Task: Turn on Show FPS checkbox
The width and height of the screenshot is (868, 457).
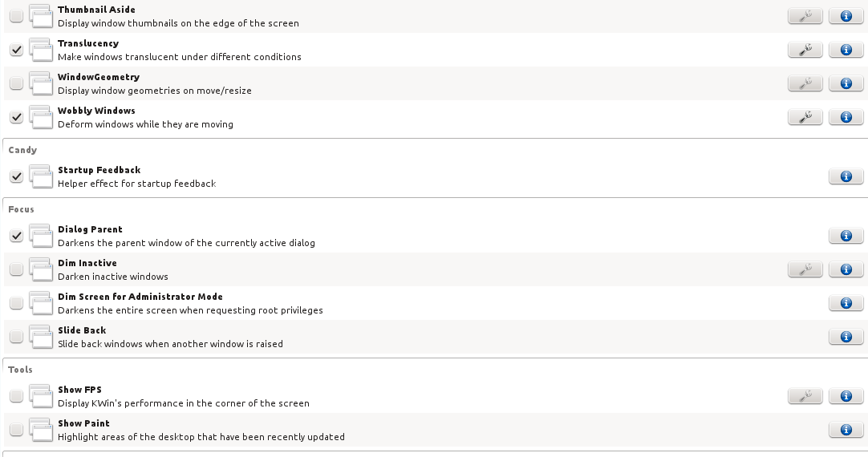Action: coord(16,396)
